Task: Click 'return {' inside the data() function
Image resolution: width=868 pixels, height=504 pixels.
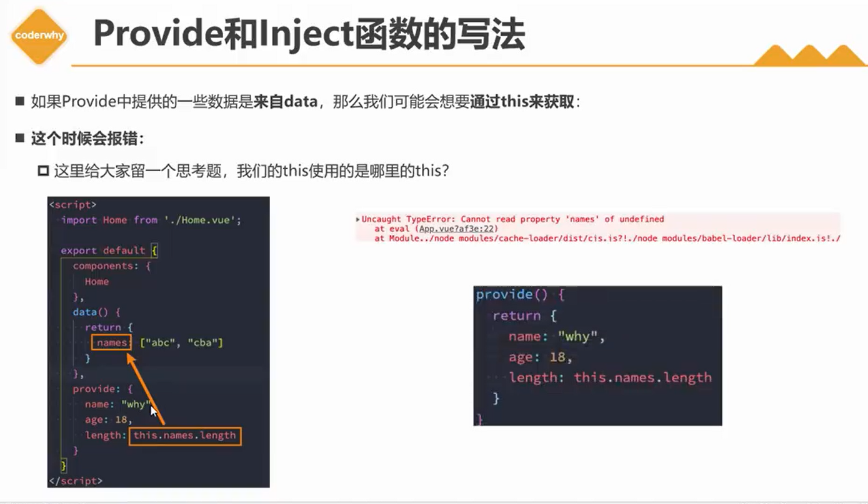Action: pos(109,327)
